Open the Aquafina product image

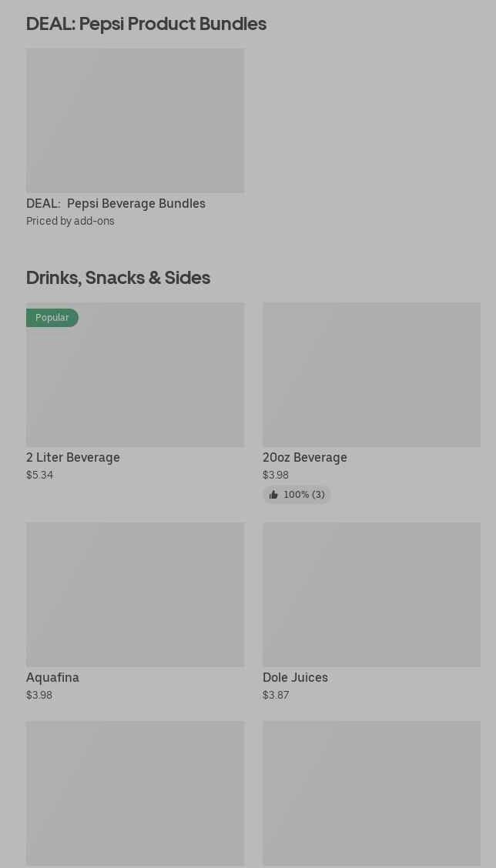136,595
